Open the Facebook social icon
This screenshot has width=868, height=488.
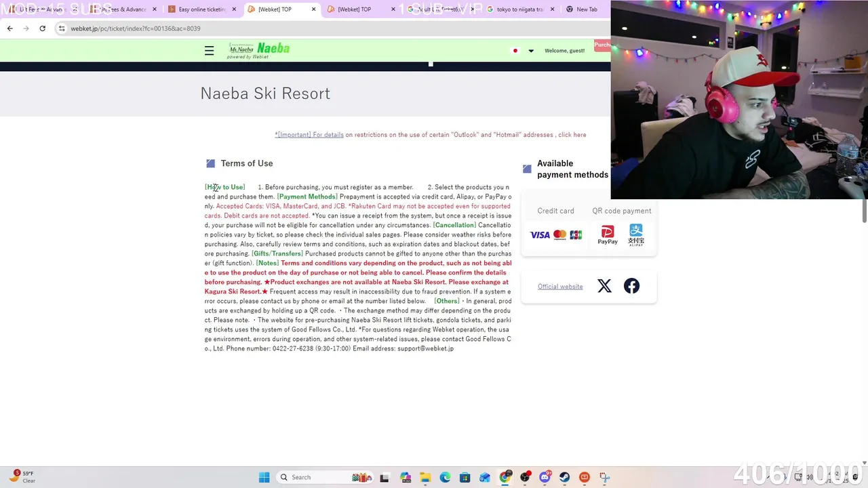pyautogui.click(x=631, y=286)
